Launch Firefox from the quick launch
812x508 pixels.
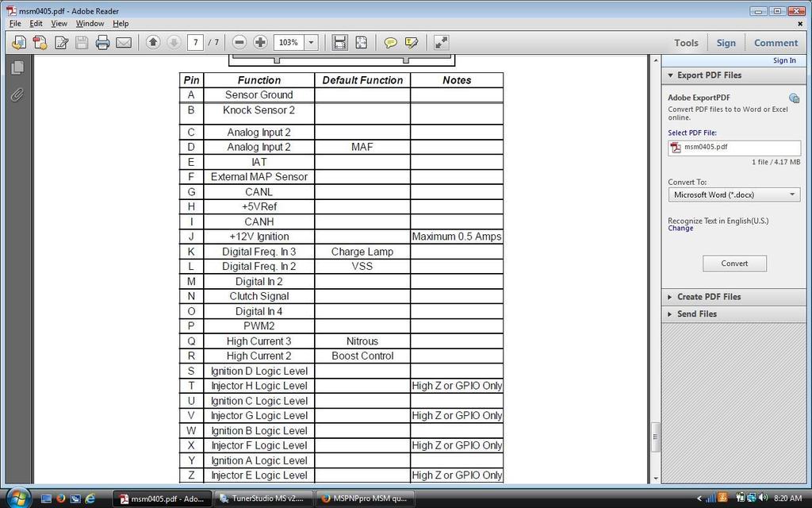point(60,498)
